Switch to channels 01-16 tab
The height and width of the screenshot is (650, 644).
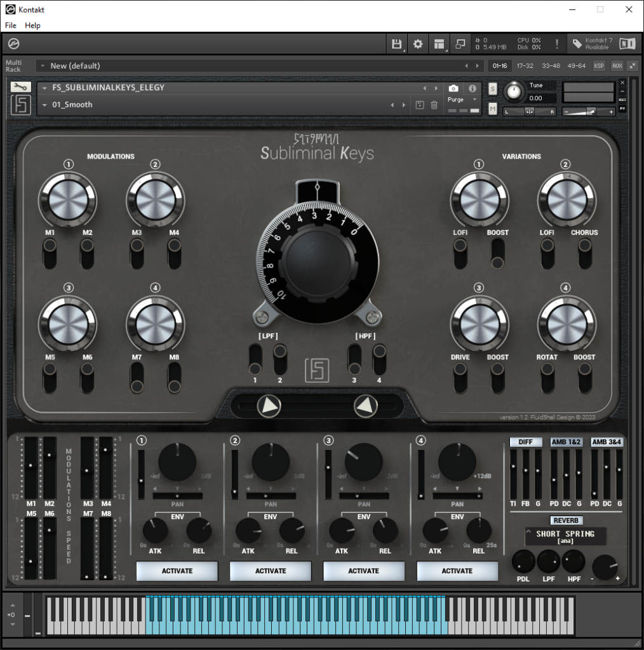[x=500, y=65]
